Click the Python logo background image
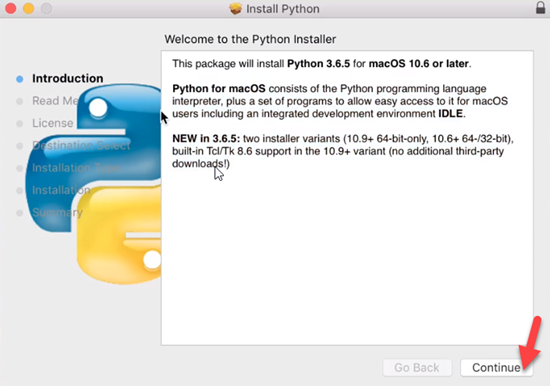The height and width of the screenshot is (386, 550). click(93, 184)
